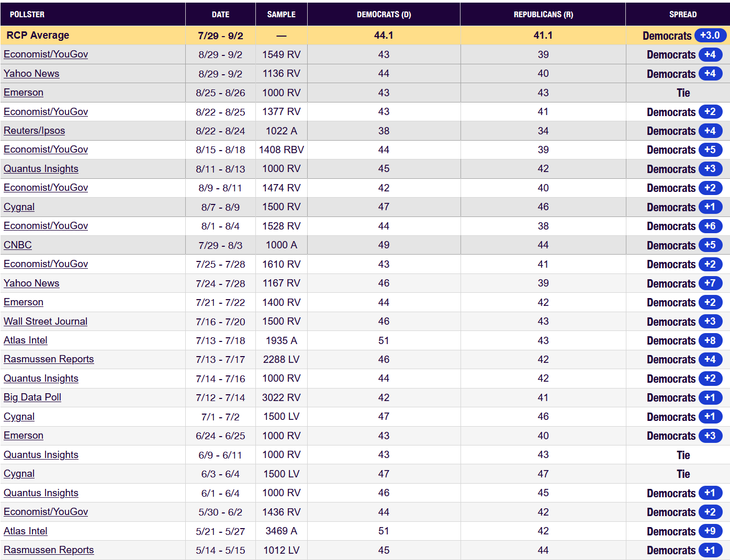Open the Quantus Insights poll dated 8/11 - 8/13
The image size is (730, 560).
coord(41,169)
